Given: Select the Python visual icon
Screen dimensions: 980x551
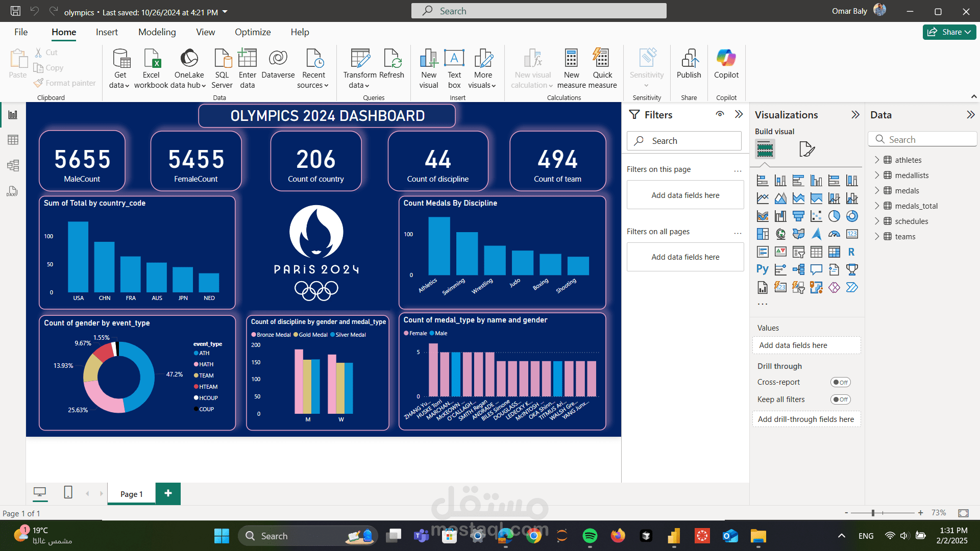Looking at the screenshot, I should tap(762, 269).
